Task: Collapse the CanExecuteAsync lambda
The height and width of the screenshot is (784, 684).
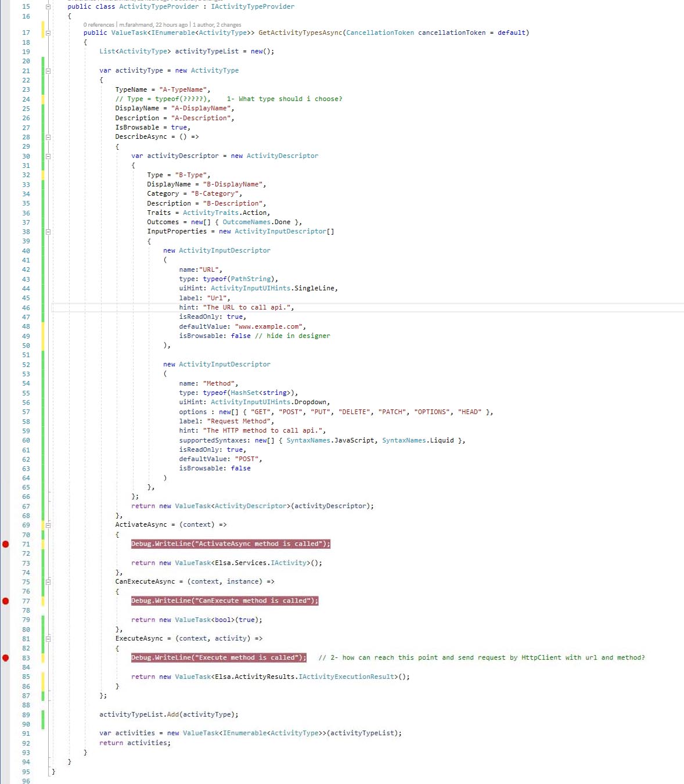Action: click(49, 581)
